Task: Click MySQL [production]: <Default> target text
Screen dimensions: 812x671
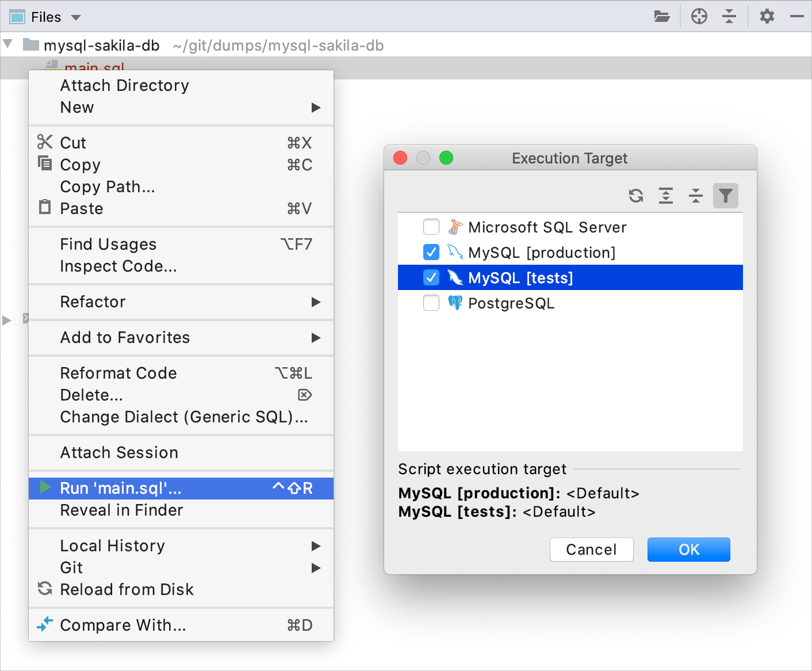Action: (519, 493)
